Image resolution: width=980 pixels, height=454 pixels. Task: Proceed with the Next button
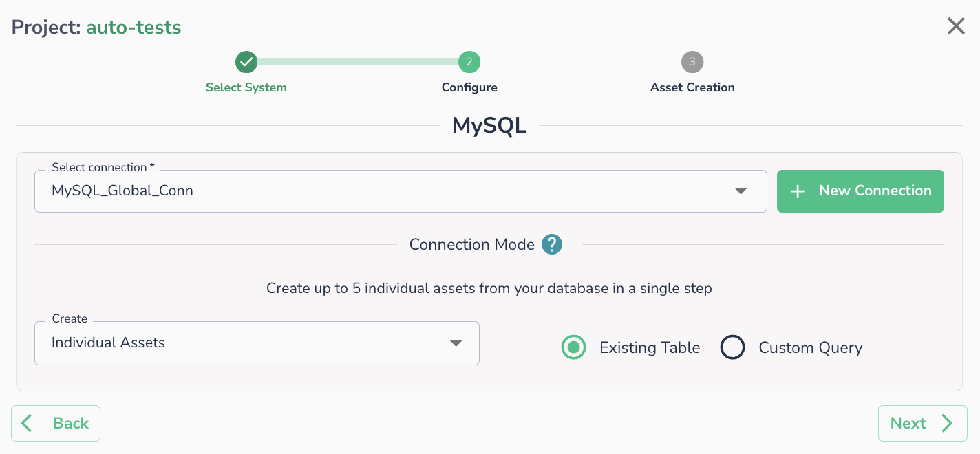[x=923, y=423]
